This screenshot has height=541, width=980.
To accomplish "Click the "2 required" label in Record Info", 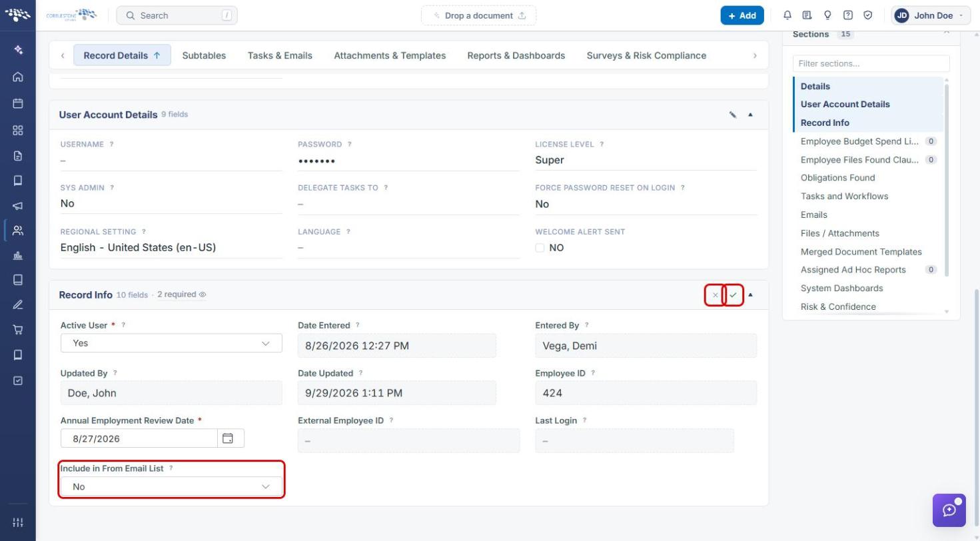I will (177, 294).
